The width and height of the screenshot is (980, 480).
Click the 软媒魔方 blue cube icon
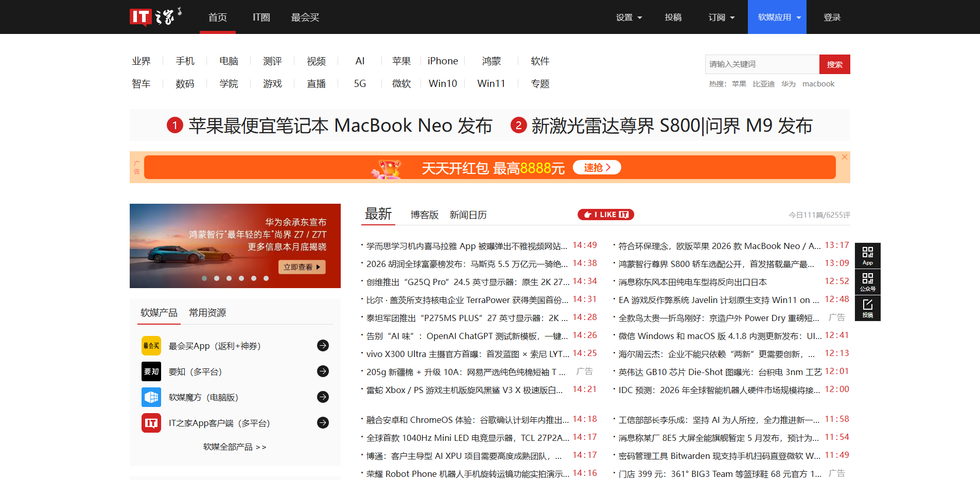[151, 397]
